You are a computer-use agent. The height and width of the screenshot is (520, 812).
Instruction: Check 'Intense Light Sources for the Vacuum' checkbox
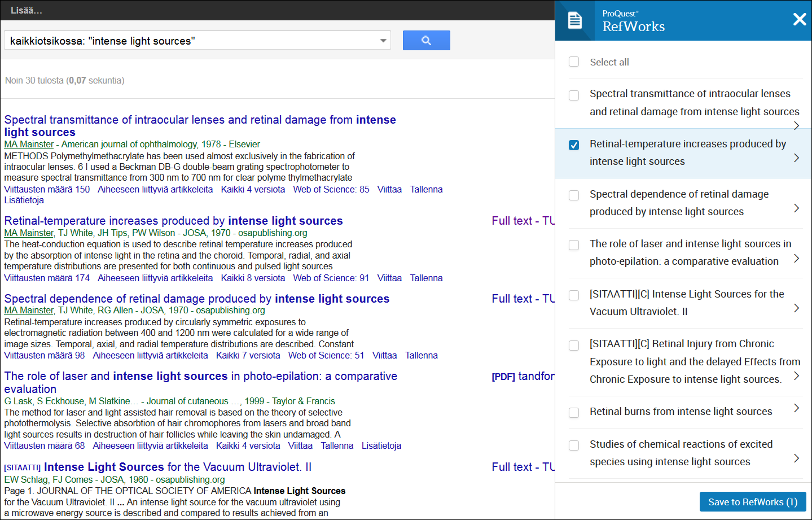pyautogui.click(x=574, y=295)
